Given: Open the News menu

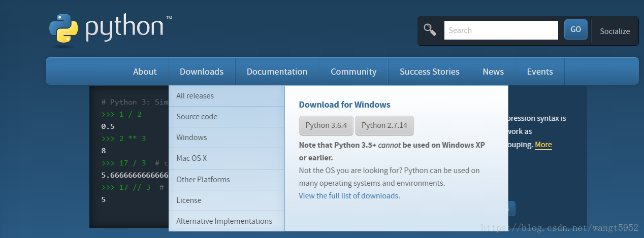Looking at the screenshot, I should click(493, 72).
